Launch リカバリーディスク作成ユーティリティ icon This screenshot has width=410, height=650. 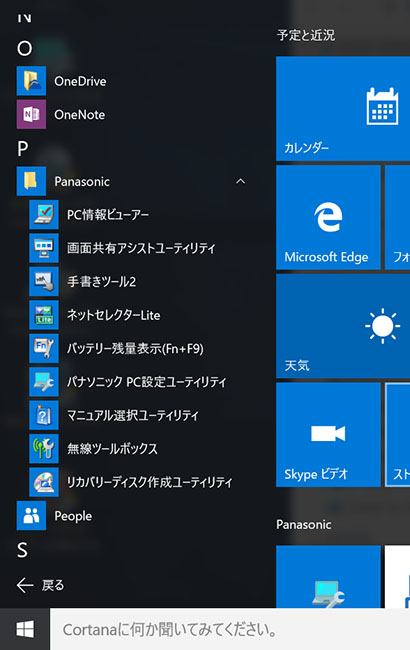click(44, 482)
